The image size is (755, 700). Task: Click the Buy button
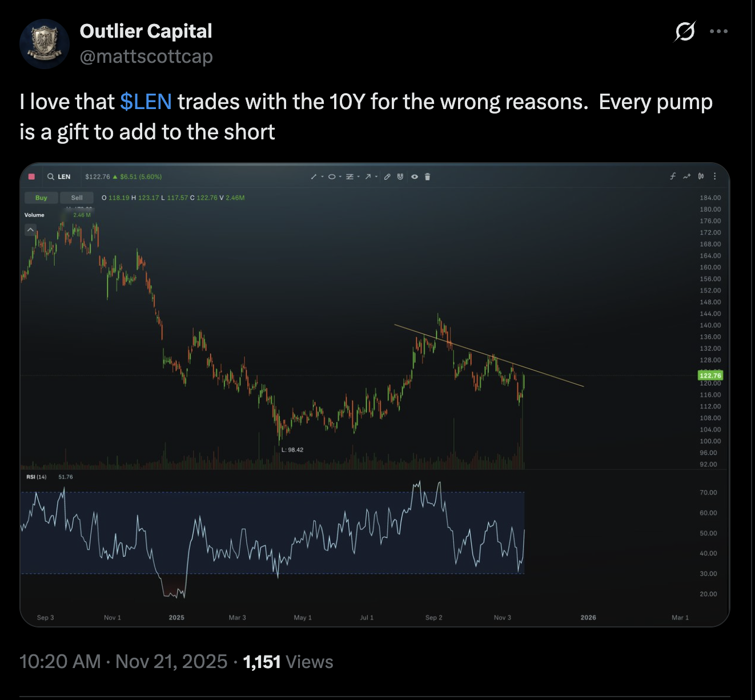click(x=41, y=198)
